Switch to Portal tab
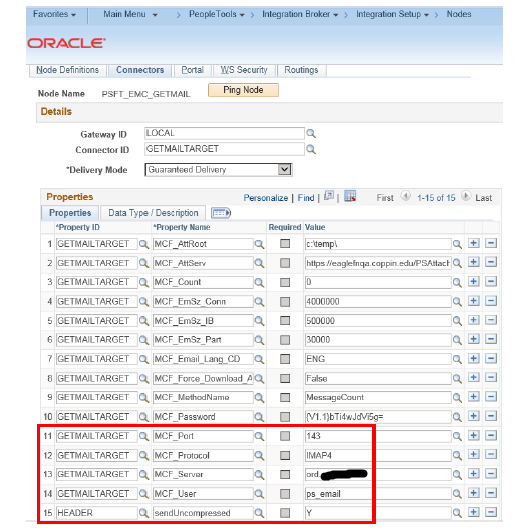This screenshot has width=520, height=528. point(192,70)
